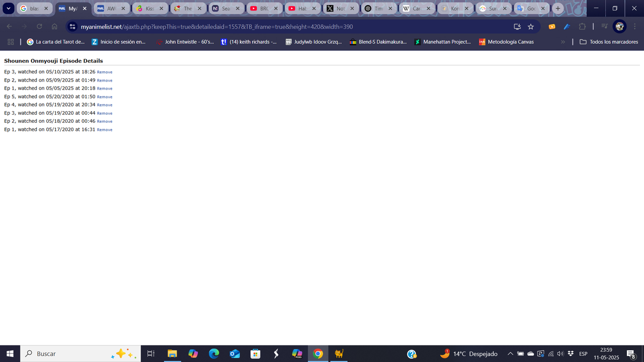Open a new tab with the plus button
Screen dimensions: 644x362
(558, 8)
